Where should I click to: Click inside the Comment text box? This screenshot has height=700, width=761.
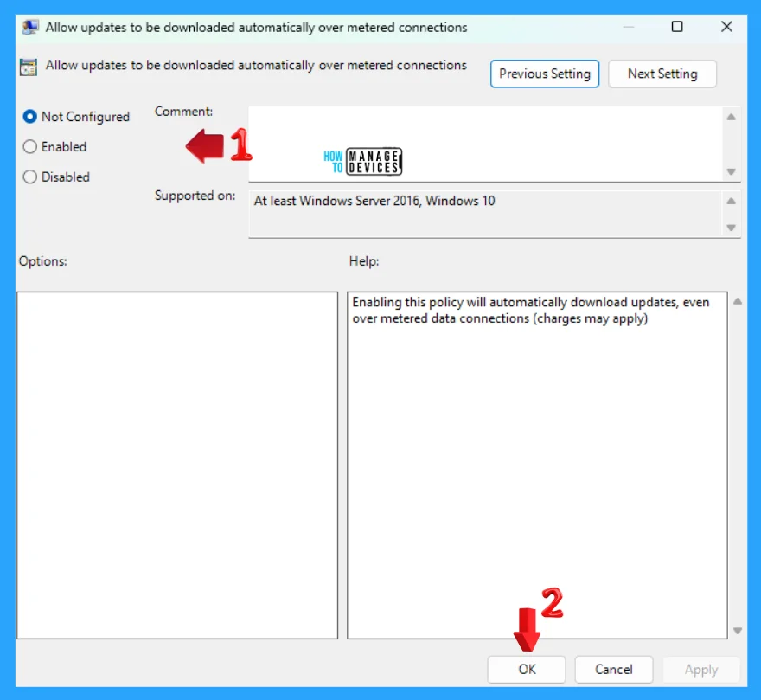pyautogui.click(x=485, y=144)
